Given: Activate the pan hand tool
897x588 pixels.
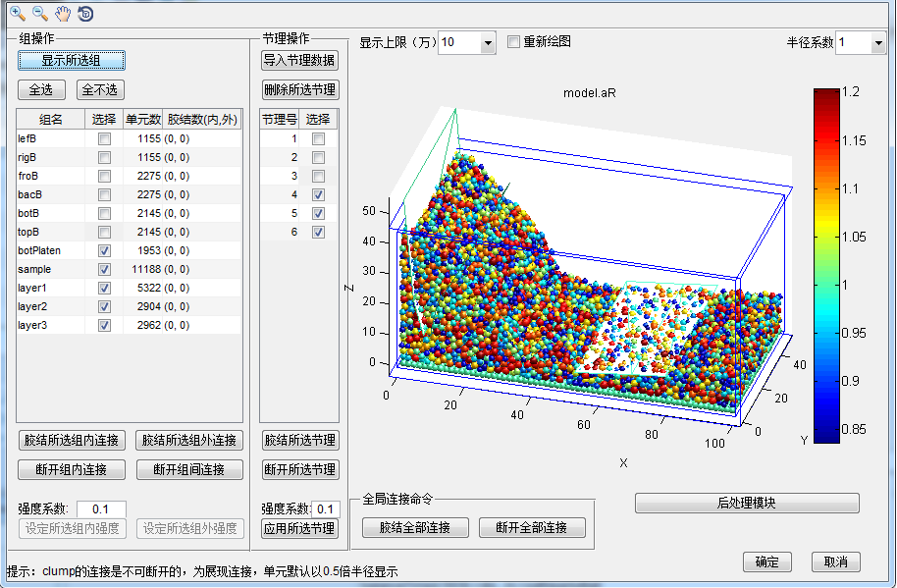Looking at the screenshot, I should 63,14.
